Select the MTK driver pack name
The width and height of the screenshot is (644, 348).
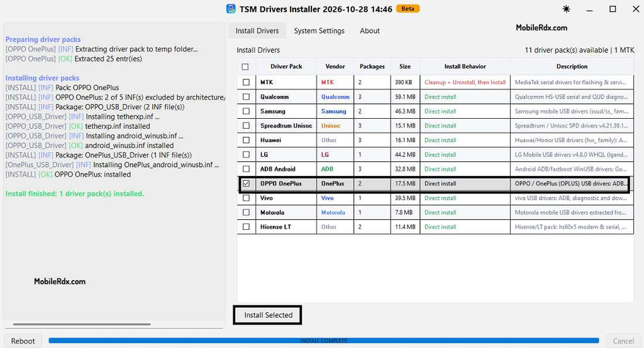coord(267,82)
